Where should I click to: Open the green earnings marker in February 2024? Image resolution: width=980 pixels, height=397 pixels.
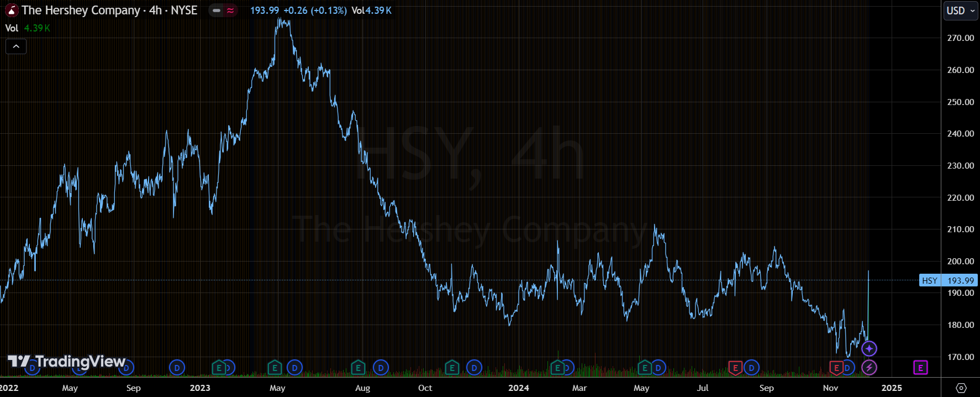(x=557, y=367)
